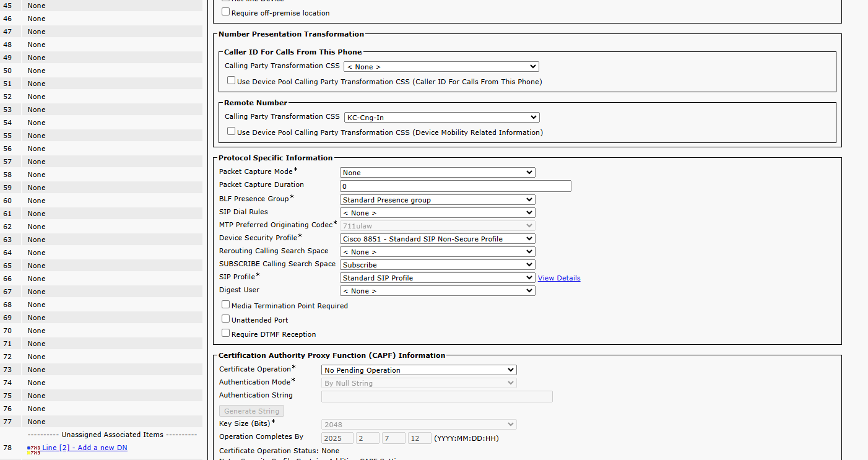Open Certificate Operation dropdown

419,370
